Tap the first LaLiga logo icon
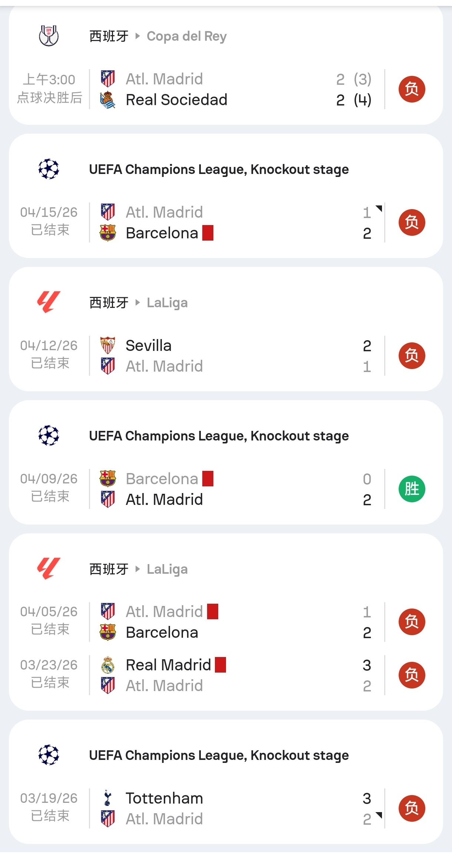The image size is (452, 868). click(x=49, y=302)
